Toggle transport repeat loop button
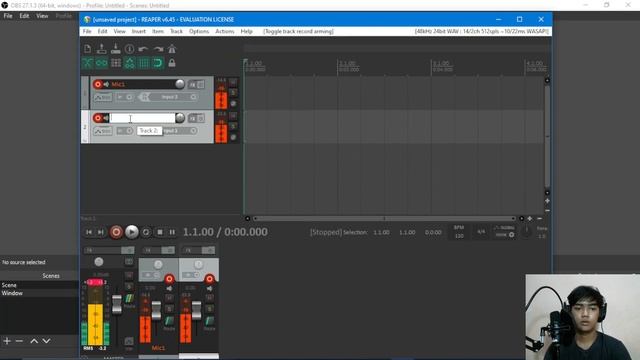This screenshot has height=360, width=640. click(146, 232)
